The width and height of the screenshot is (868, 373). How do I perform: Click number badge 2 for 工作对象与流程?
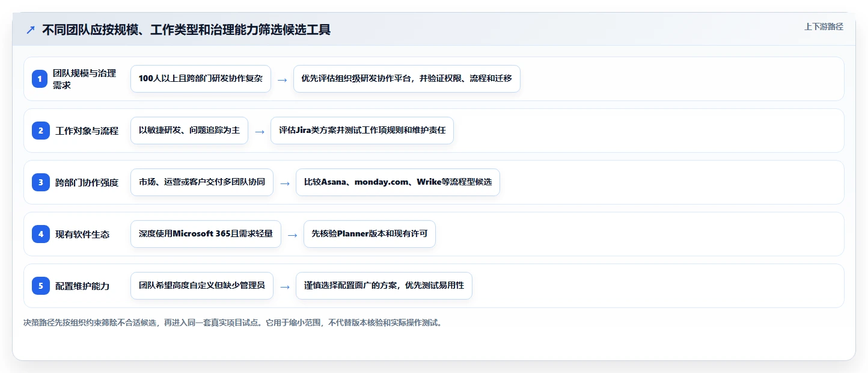pos(40,131)
